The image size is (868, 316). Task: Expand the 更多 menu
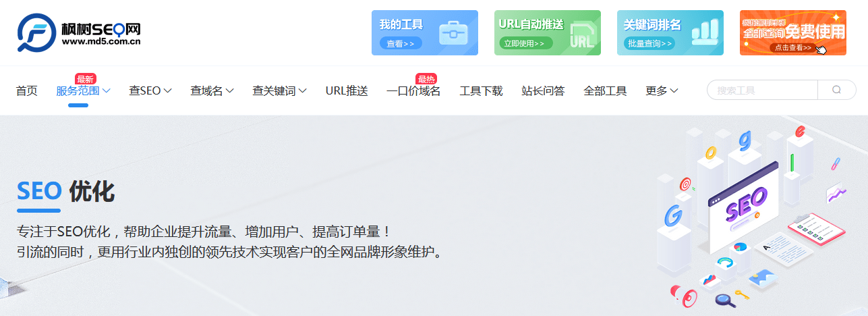[x=662, y=90]
